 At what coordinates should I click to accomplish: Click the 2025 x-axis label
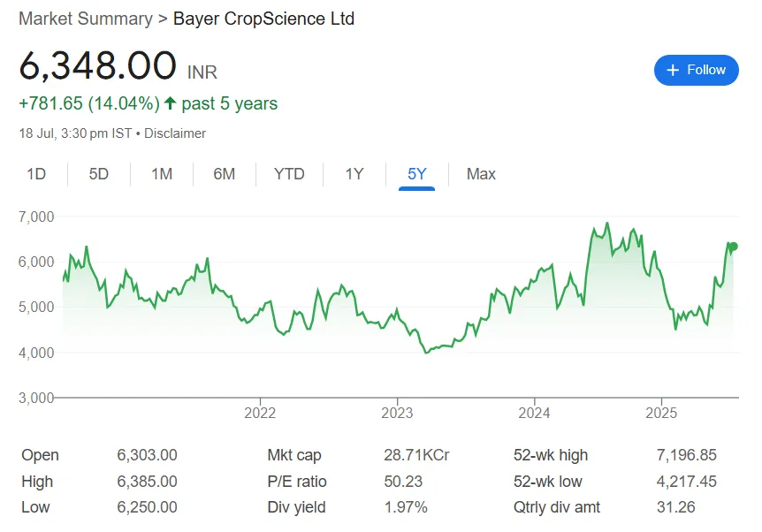[x=661, y=413]
